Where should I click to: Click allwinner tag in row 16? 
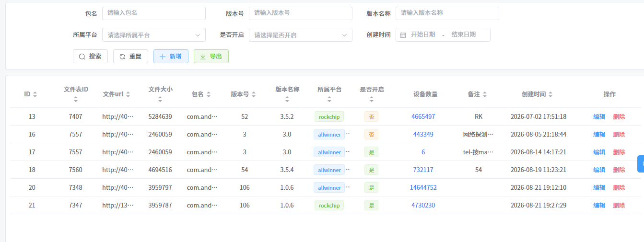329,134
